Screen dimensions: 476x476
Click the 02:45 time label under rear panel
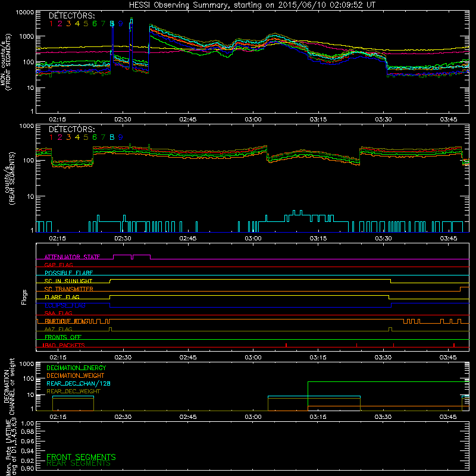(187, 239)
